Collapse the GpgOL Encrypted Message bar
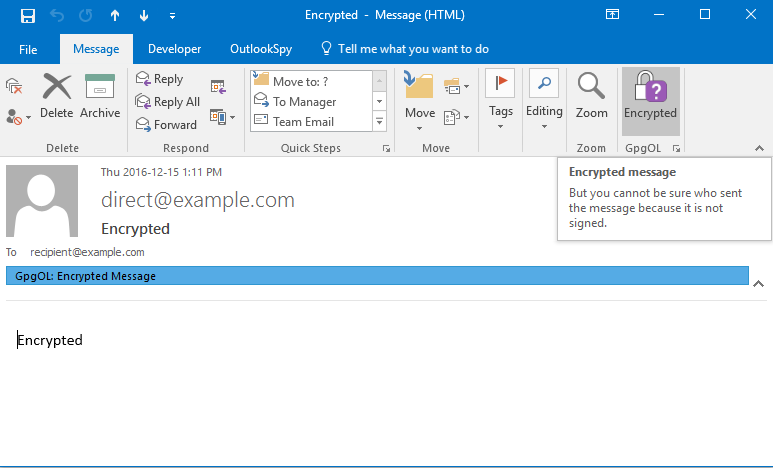Image resolution: width=773 pixels, height=468 pixels. [756, 280]
